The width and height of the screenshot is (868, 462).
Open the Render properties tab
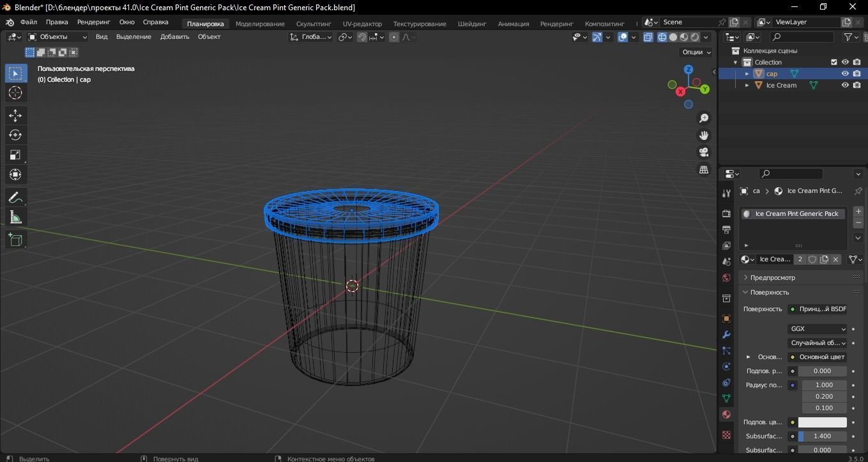(726, 213)
